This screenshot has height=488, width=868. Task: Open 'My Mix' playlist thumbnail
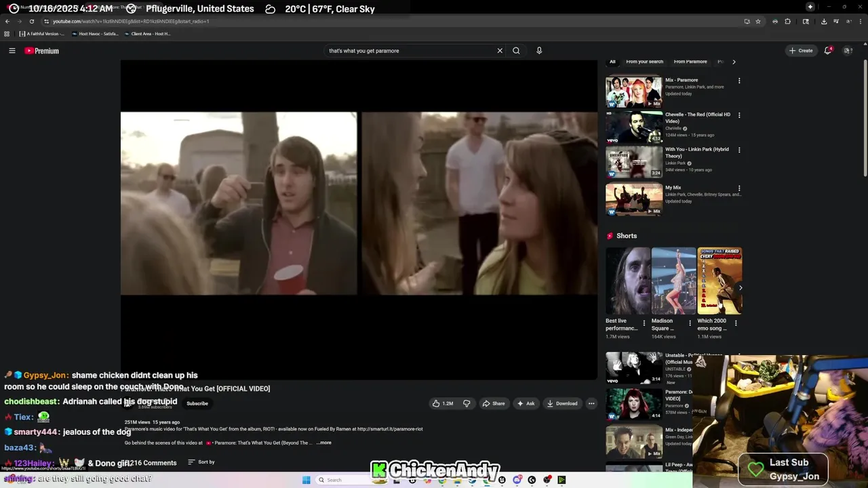pos(634,199)
